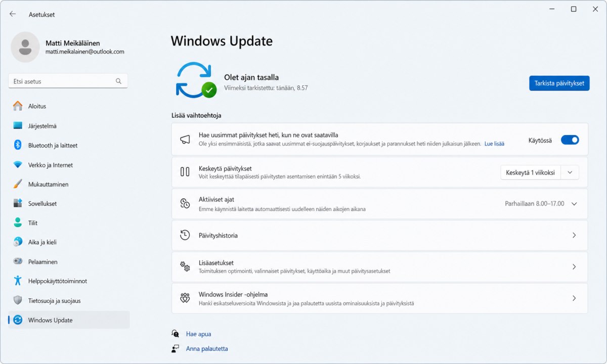Screen dimensions: 607x364
Task: Click the Verkko ja Internet wifi icon
Action: tap(18, 165)
